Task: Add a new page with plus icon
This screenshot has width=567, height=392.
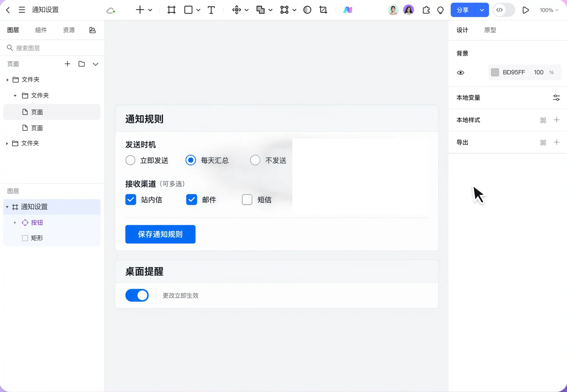Action: (67, 64)
